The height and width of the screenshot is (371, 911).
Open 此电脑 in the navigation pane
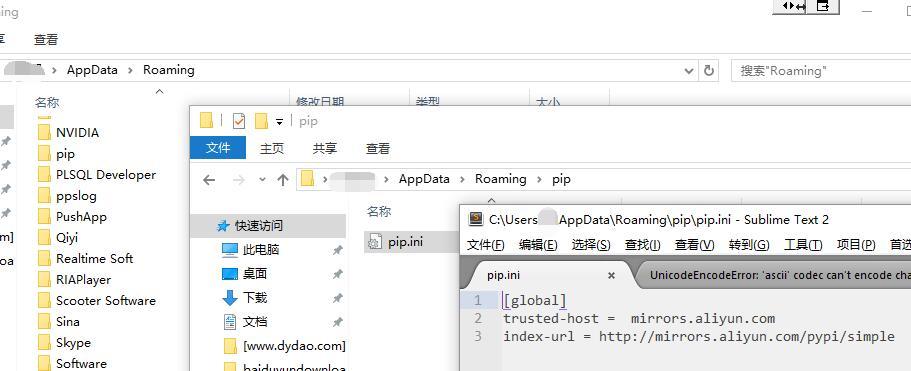click(x=251, y=250)
